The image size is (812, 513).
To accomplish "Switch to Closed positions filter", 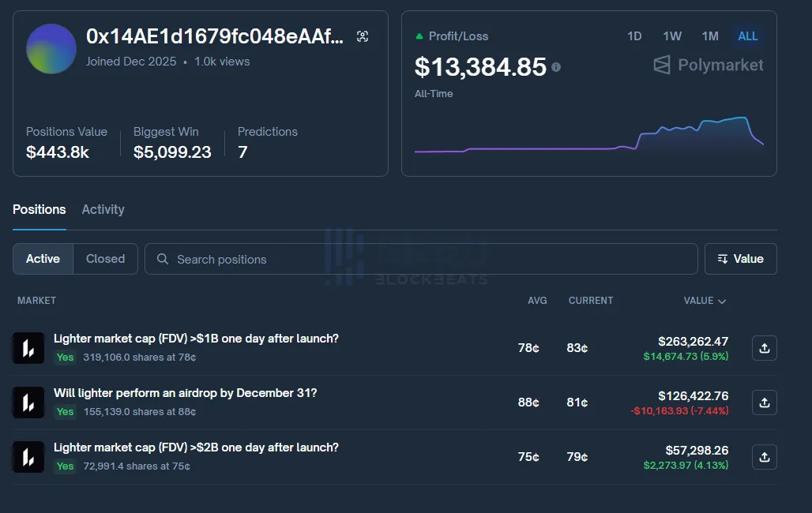I will coord(105,259).
